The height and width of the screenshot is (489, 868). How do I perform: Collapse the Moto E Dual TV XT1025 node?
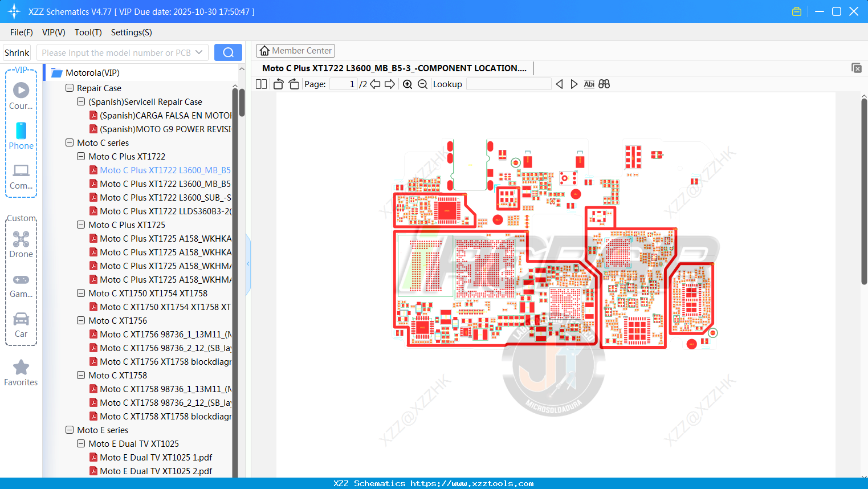(80, 443)
